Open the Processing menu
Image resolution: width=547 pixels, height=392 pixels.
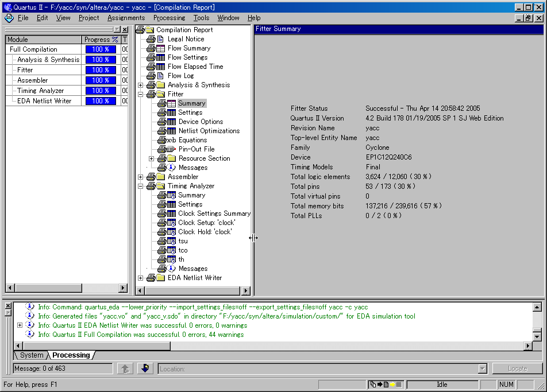tap(169, 18)
